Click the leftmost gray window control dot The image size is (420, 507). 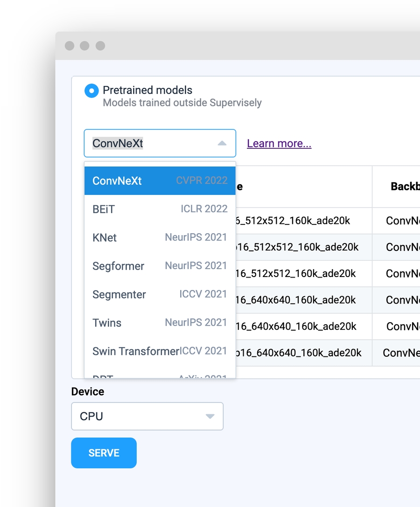pyautogui.click(x=70, y=46)
